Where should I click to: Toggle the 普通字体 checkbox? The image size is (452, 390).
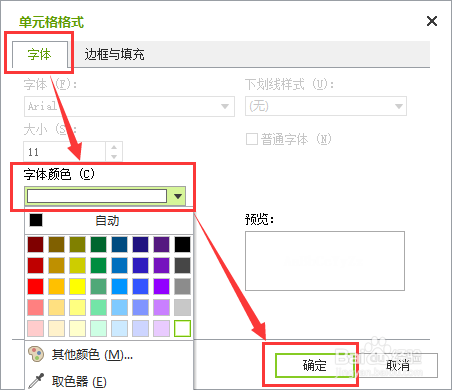(x=252, y=139)
